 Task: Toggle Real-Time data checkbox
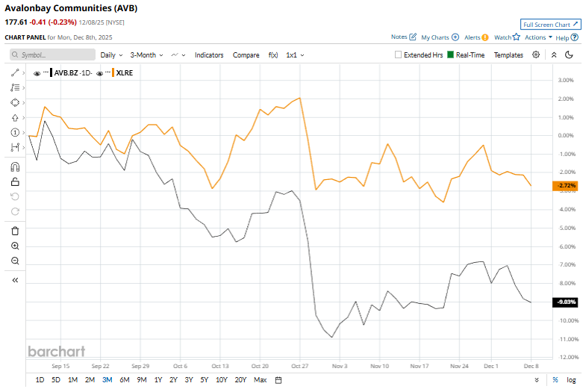[450, 55]
